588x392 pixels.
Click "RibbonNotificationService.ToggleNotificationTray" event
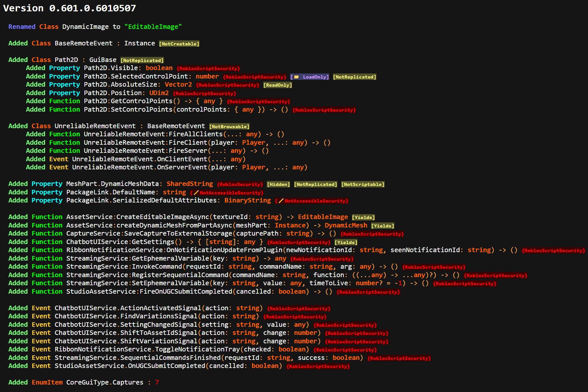[147, 349]
